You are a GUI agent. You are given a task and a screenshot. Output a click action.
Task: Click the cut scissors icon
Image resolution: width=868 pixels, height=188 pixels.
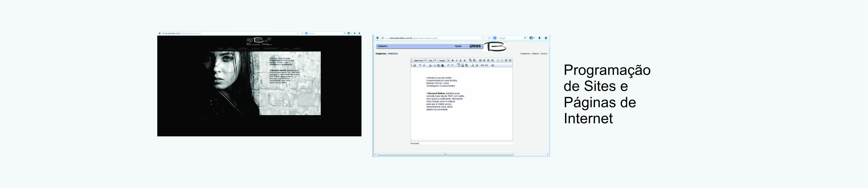click(x=430, y=65)
